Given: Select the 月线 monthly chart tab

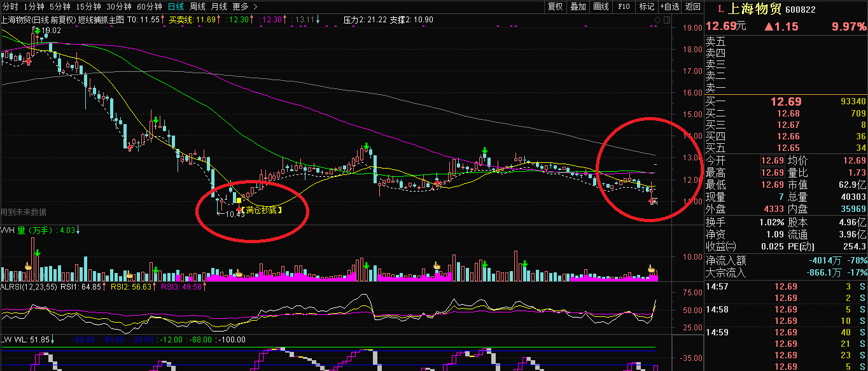Looking at the screenshot, I should pyautogui.click(x=219, y=6).
